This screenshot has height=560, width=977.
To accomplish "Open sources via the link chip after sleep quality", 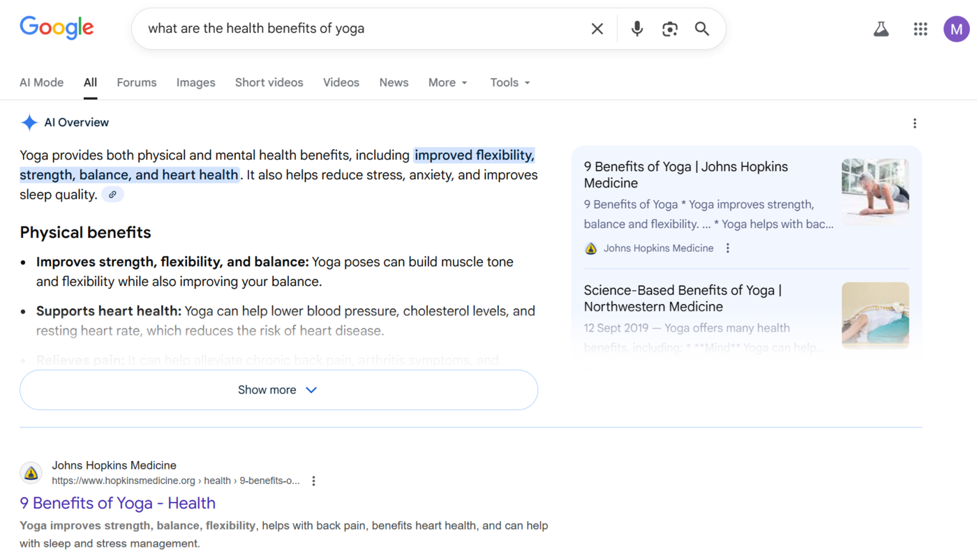I will [112, 194].
